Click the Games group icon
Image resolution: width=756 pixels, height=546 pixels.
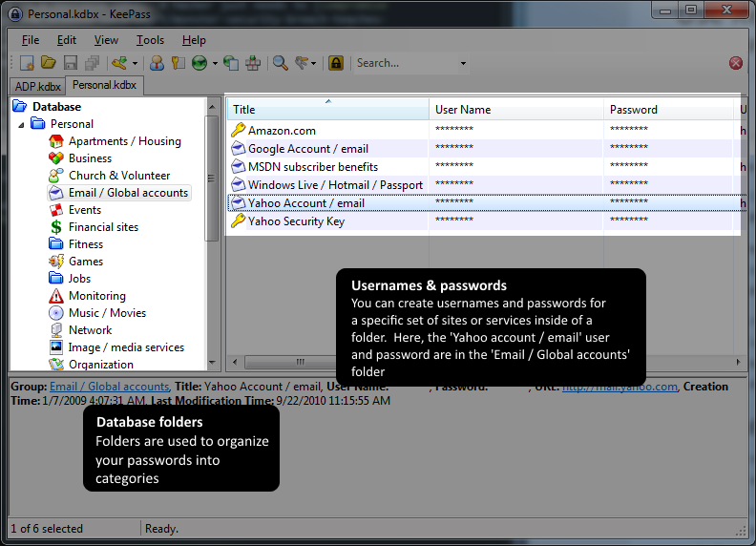(56, 262)
